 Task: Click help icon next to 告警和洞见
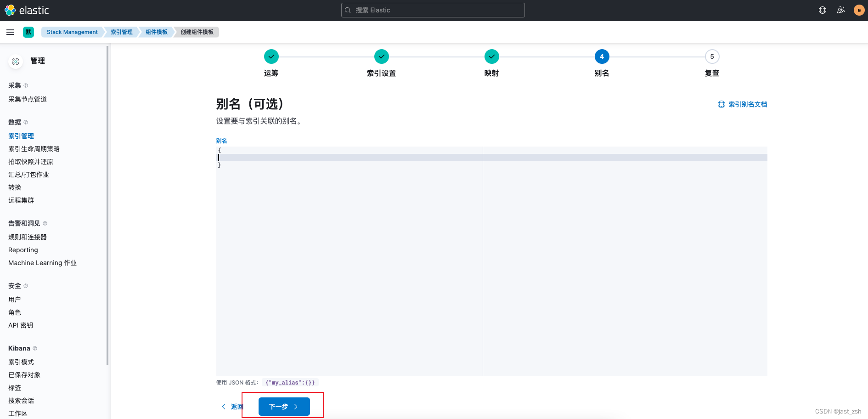coord(45,223)
